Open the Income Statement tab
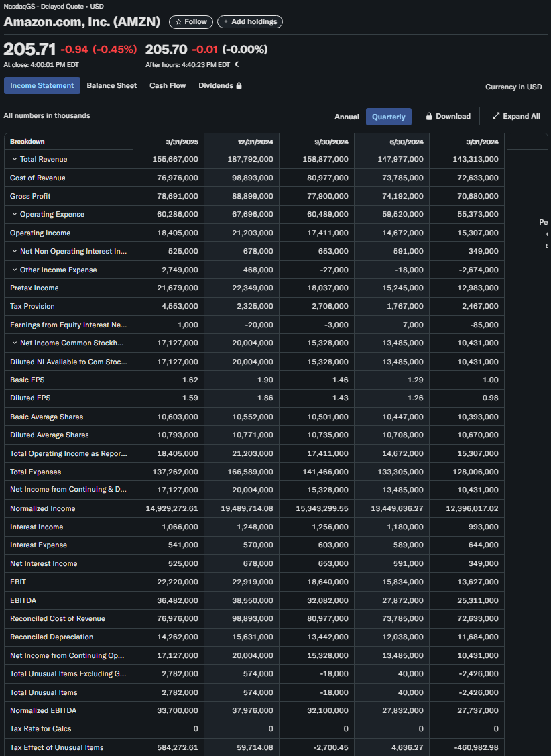Screen dimensions: 551x756 click(42, 85)
